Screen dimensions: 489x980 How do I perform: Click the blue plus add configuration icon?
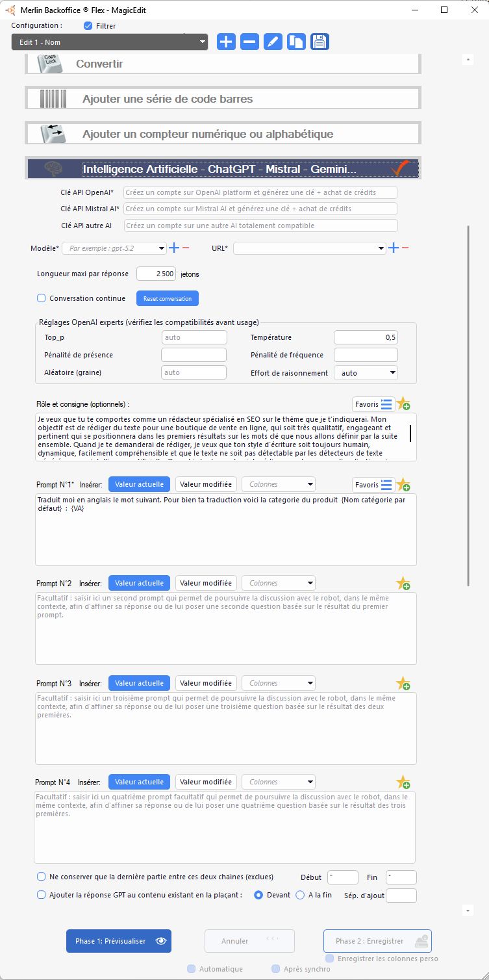[226, 42]
